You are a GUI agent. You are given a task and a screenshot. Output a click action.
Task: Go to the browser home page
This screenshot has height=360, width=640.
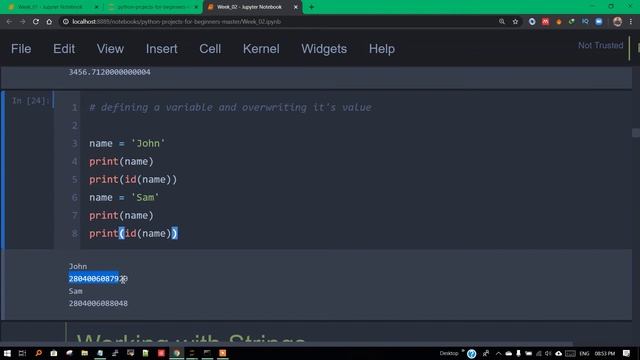[49, 22]
